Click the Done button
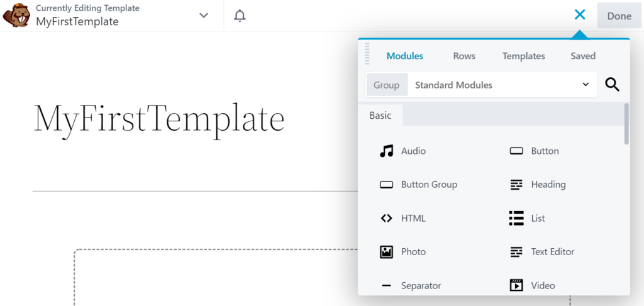 click(x=619, y=16)
